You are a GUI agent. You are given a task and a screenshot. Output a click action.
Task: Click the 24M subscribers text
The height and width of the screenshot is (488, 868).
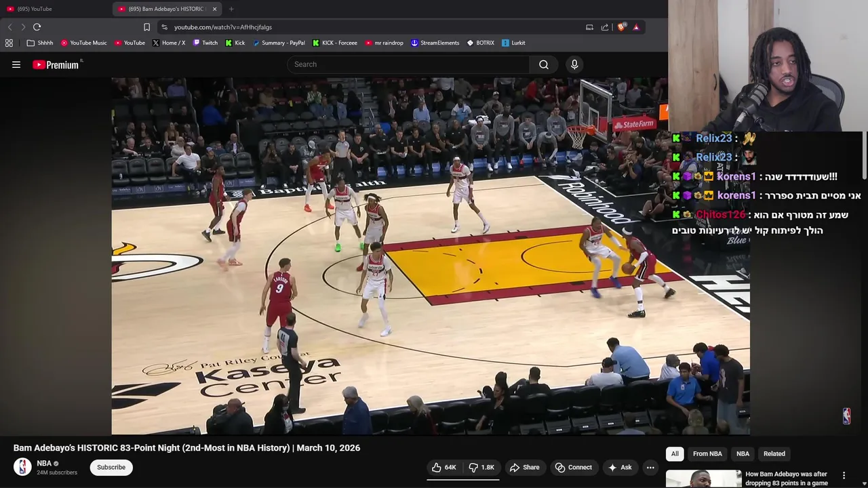point(57,472)
